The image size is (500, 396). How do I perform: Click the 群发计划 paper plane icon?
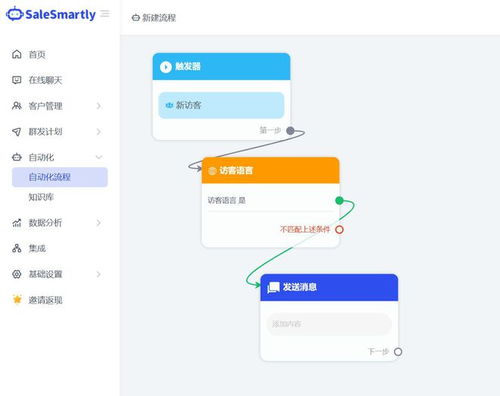(x=17, y=132)
